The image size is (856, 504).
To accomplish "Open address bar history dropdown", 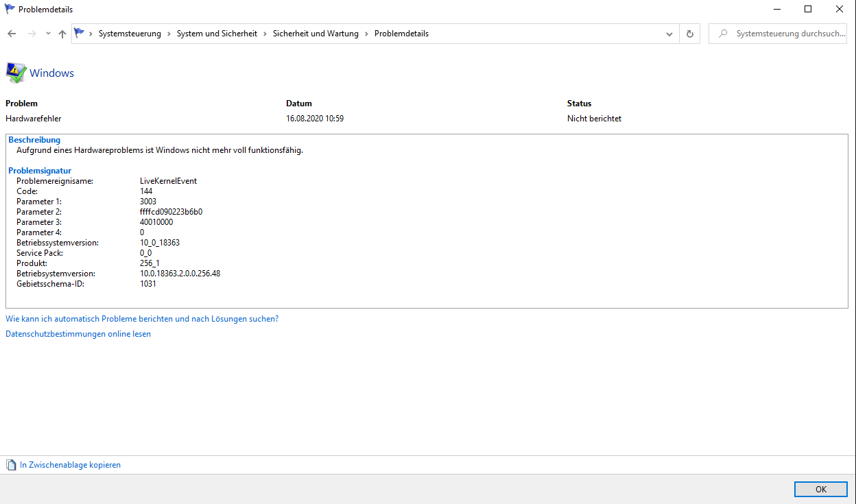I will 670,34.
